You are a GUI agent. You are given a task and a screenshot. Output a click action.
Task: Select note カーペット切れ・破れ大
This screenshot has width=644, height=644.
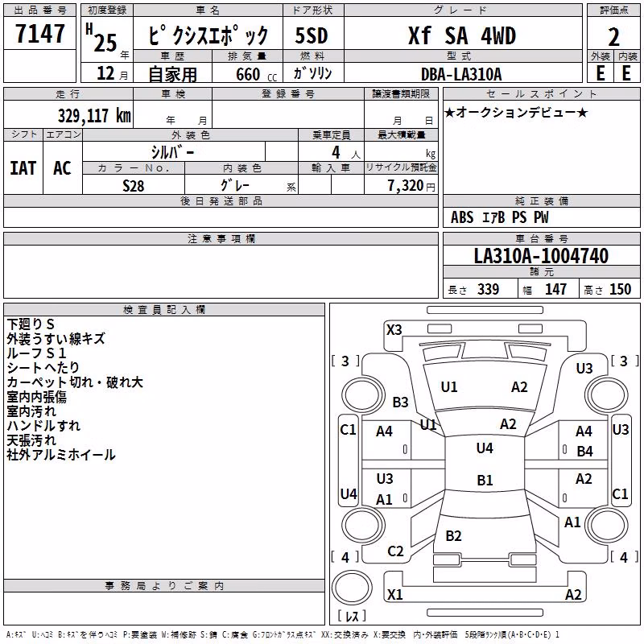75,382
